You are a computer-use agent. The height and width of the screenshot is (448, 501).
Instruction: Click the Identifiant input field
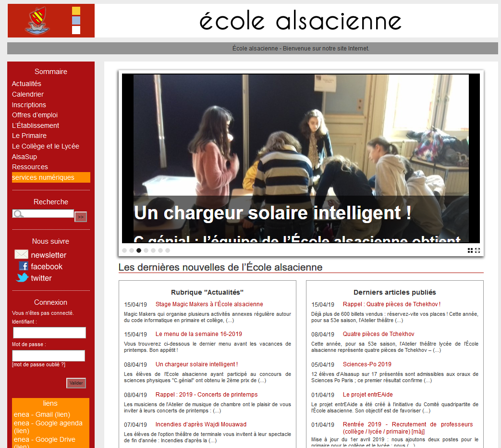point(49,333)
